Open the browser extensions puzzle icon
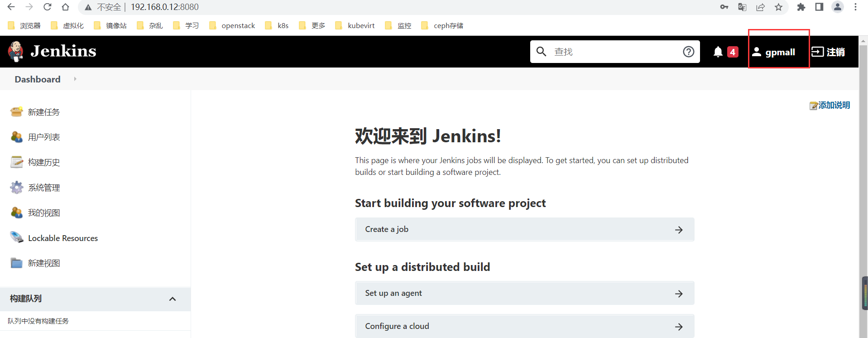868x338 pixels. click(801, 7)
